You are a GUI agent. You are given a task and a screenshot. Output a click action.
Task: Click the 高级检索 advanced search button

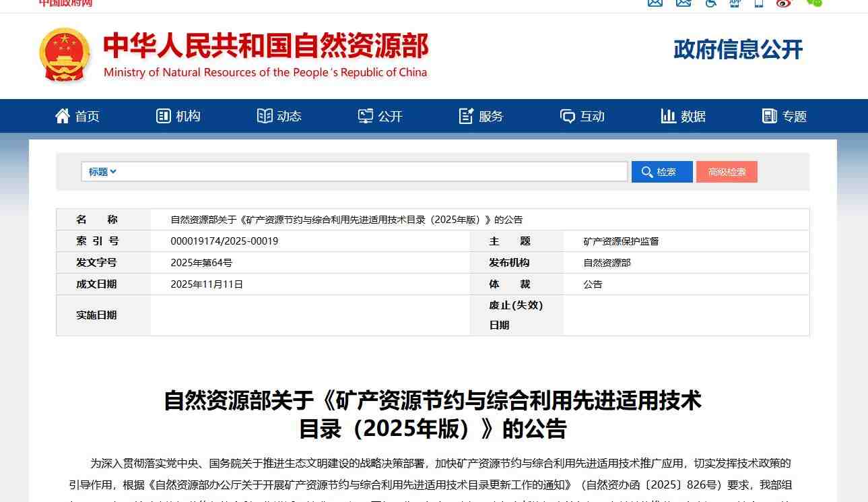click(x=727, y=172)
